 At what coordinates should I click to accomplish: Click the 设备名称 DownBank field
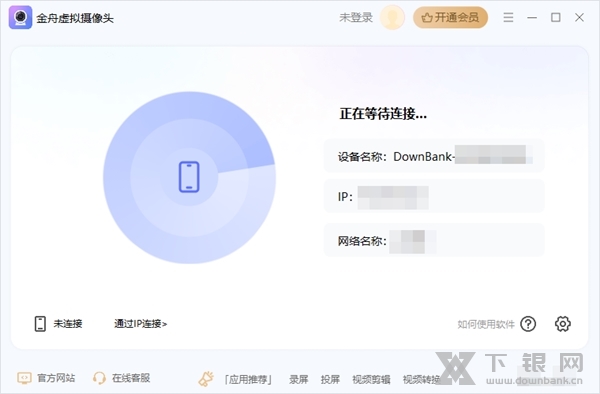pyautogui.click(x=434, y=156)
